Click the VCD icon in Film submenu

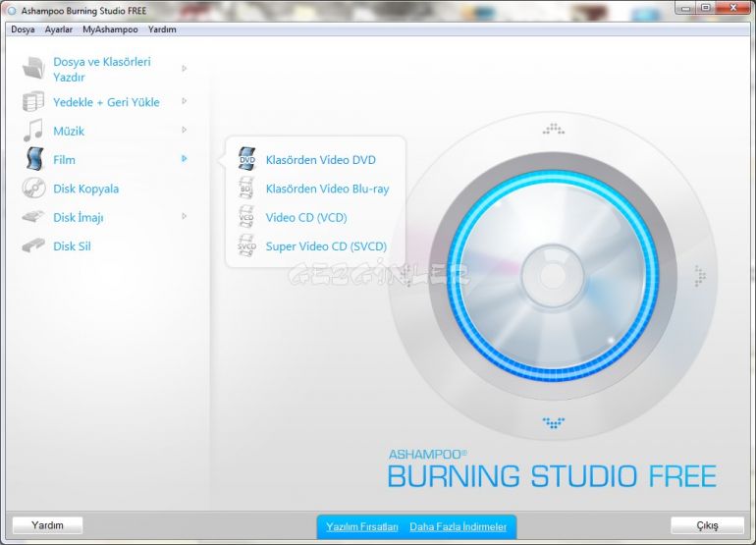point(246,217)
